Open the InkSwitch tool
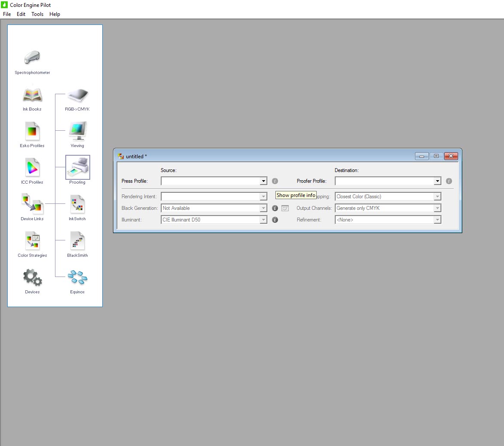 tap(77, 204)
